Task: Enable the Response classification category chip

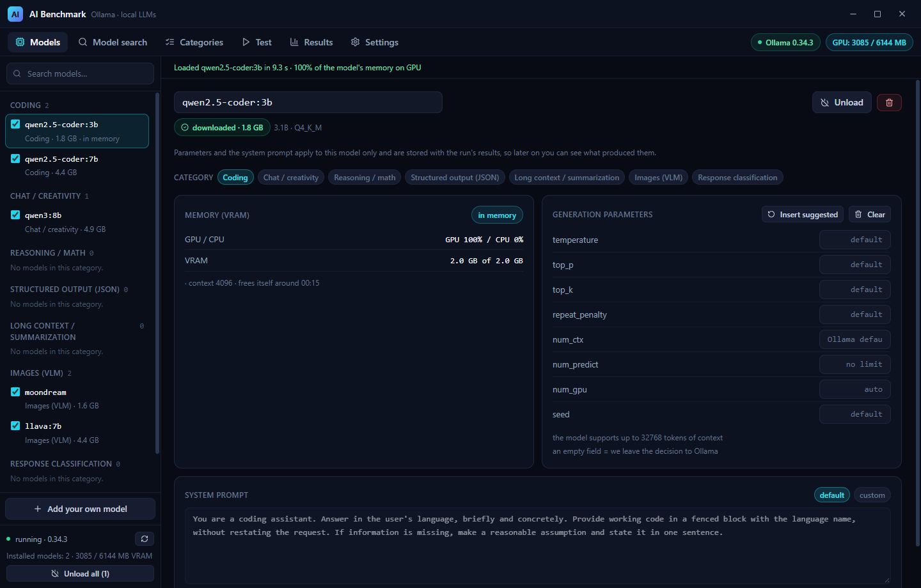Action: coord(737,178)
